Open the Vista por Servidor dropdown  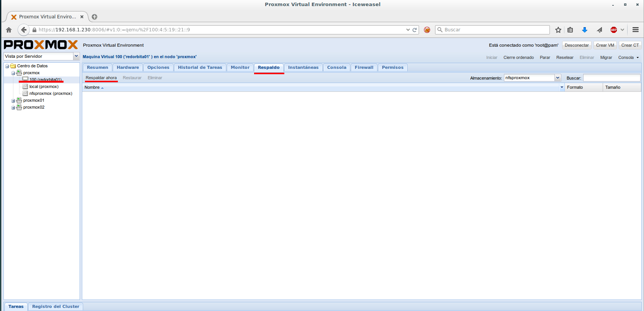coord(76,56)
